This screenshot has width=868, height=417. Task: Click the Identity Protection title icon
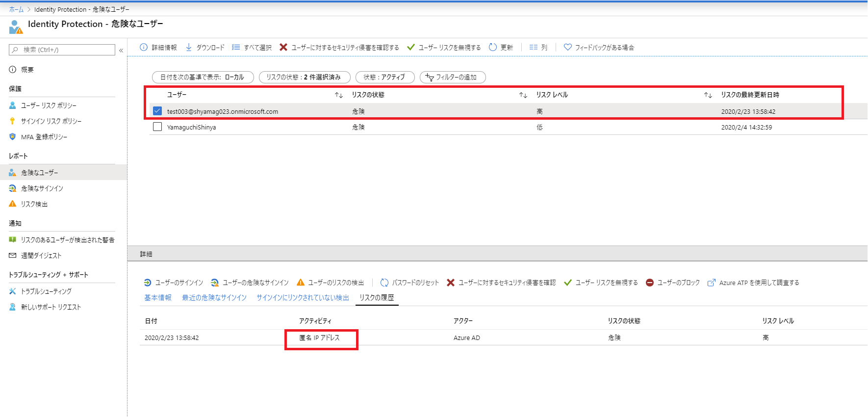[16, 27]
